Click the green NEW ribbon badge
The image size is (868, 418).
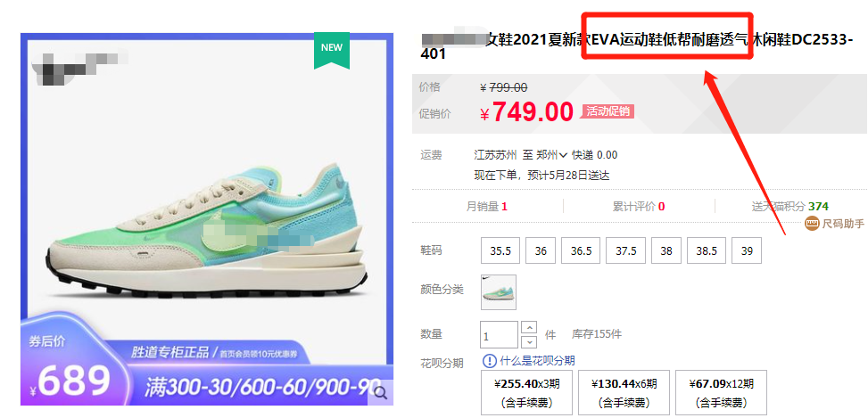tap(332, 51)
